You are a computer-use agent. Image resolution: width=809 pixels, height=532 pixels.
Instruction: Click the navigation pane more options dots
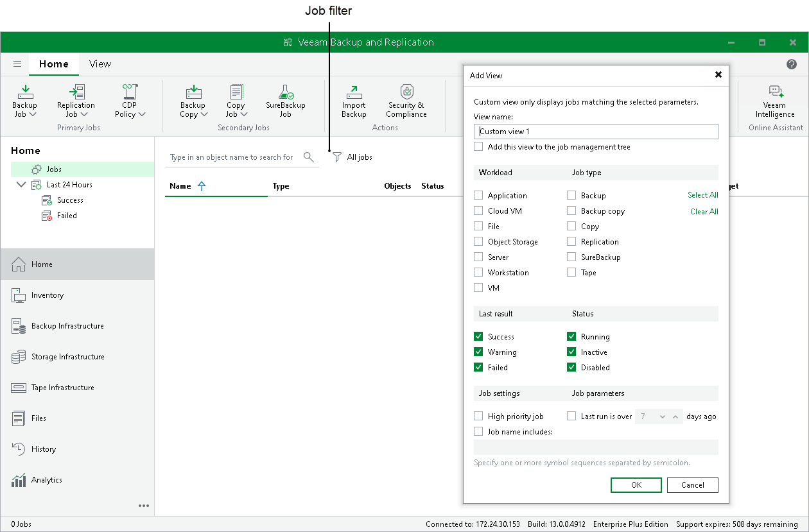(144, 506)
